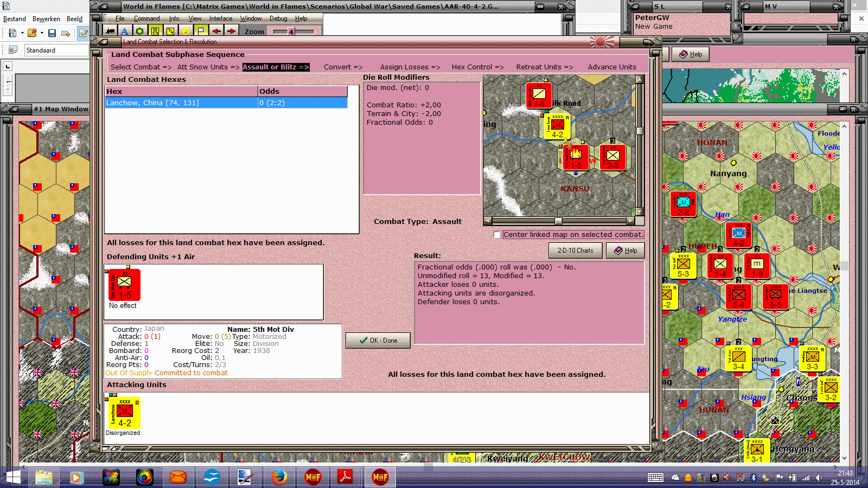
Task: Open Firefox from the taskbar
Action: click(x=279, y=477)
